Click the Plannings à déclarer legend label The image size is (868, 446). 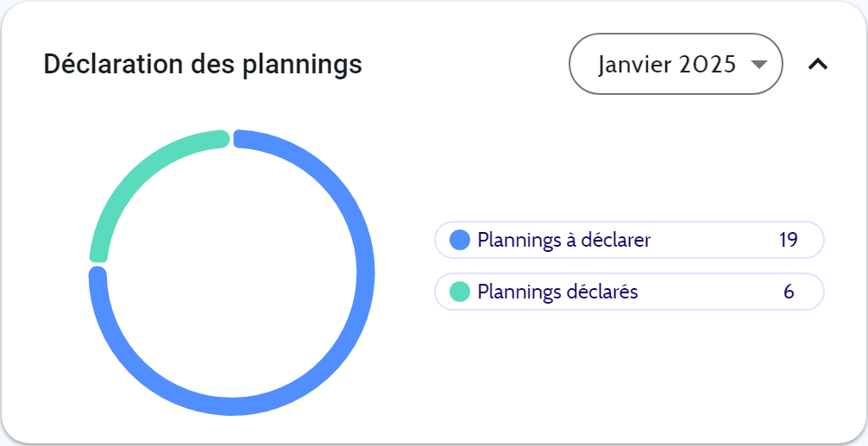563,240
